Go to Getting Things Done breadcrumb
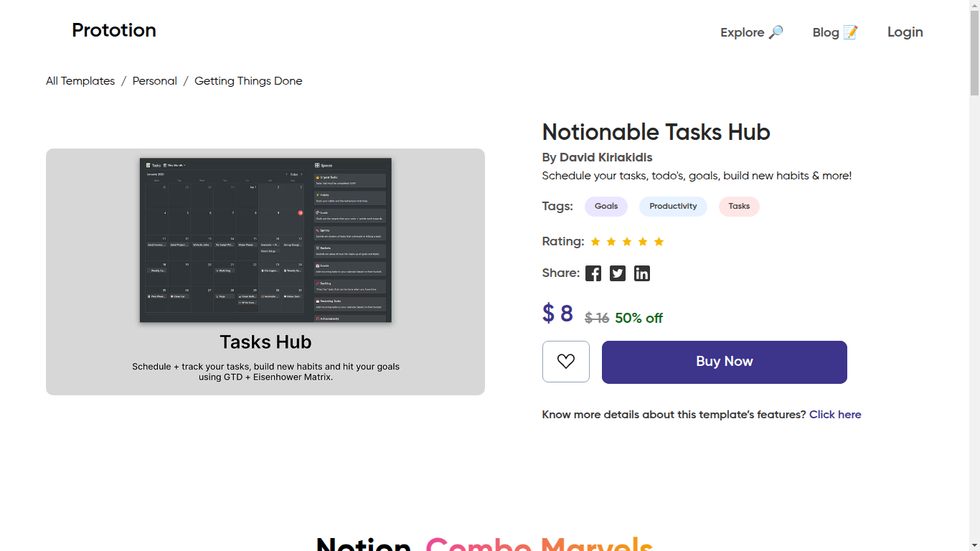 248,81
